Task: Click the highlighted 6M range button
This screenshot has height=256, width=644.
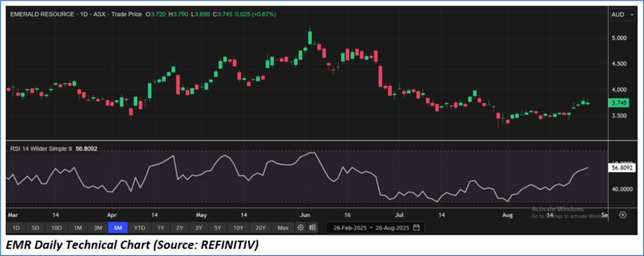Action: (118, 228)
